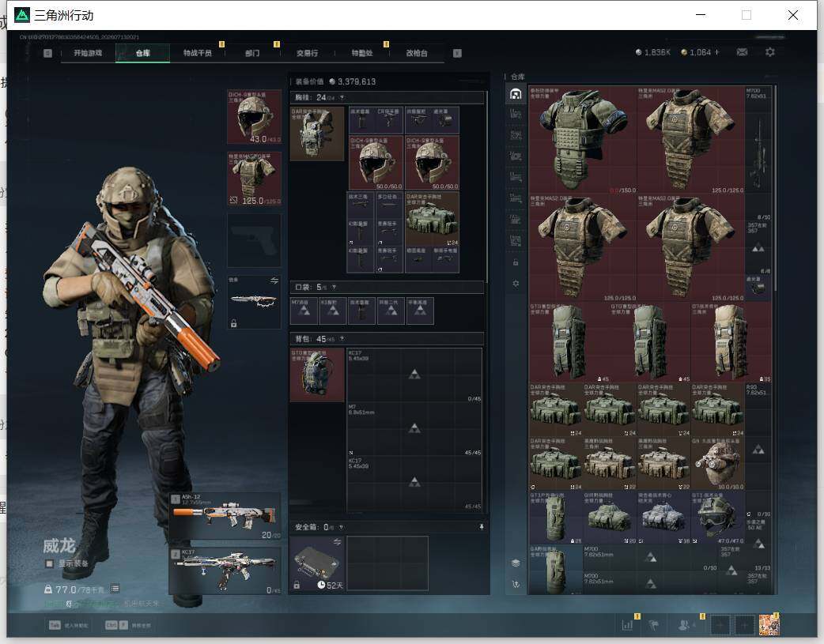The width and height of the screenshot is (824, 644).
Task: Toggle the 显示装备 checkbox
Action: pyautogui.click(x=49, y=563)
